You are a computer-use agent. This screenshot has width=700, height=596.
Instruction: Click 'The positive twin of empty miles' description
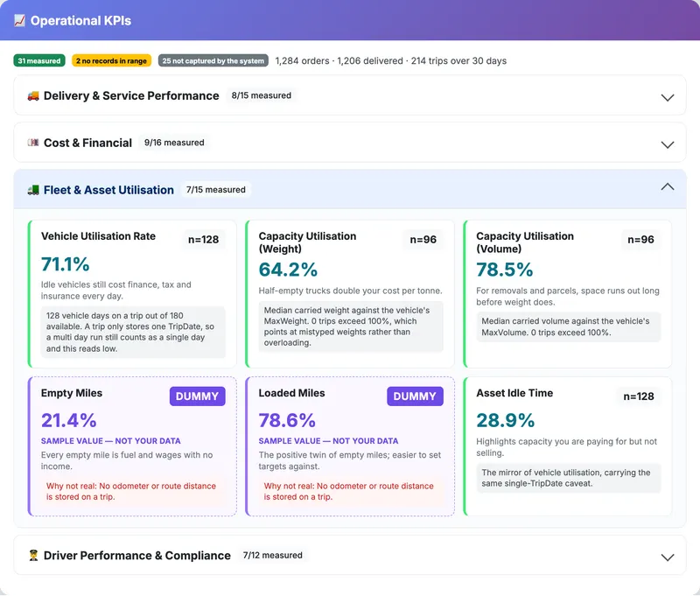tap(349, 460)
